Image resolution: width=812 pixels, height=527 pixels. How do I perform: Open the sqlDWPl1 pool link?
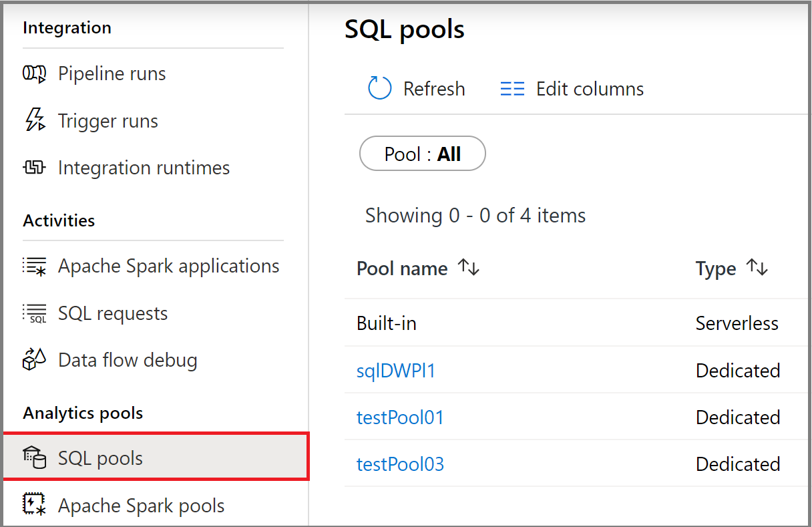click(396, 370)
